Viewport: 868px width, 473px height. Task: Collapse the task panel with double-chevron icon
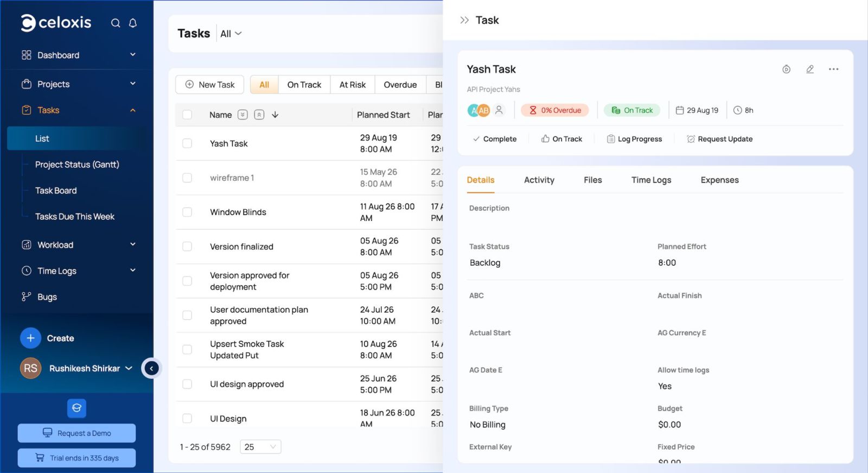coord(464,20)
